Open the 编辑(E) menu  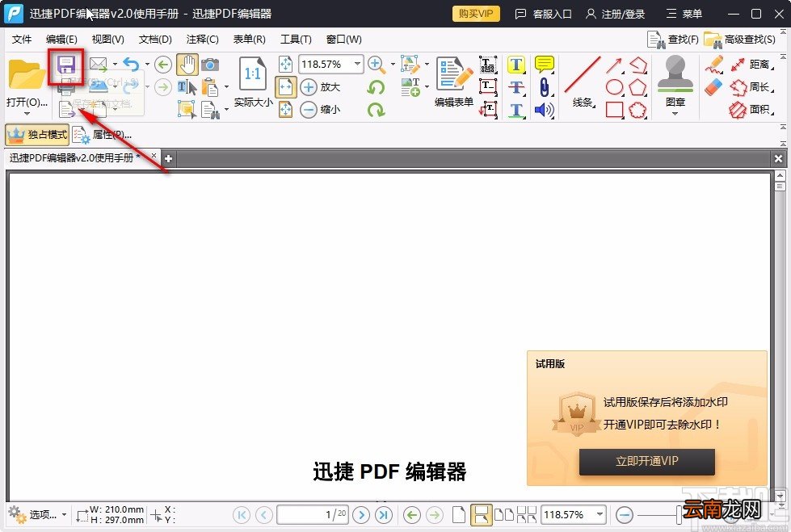(x=61, y=40)
